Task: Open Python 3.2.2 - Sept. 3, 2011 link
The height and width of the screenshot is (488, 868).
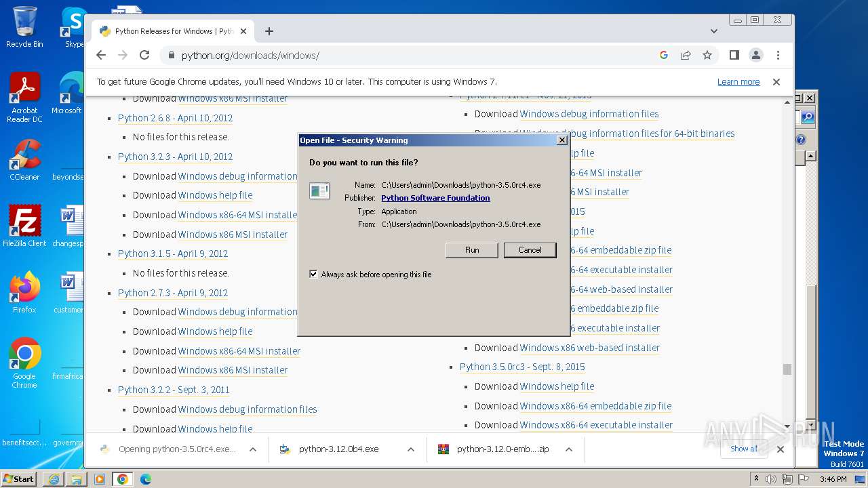Action: tap(174, 390)
